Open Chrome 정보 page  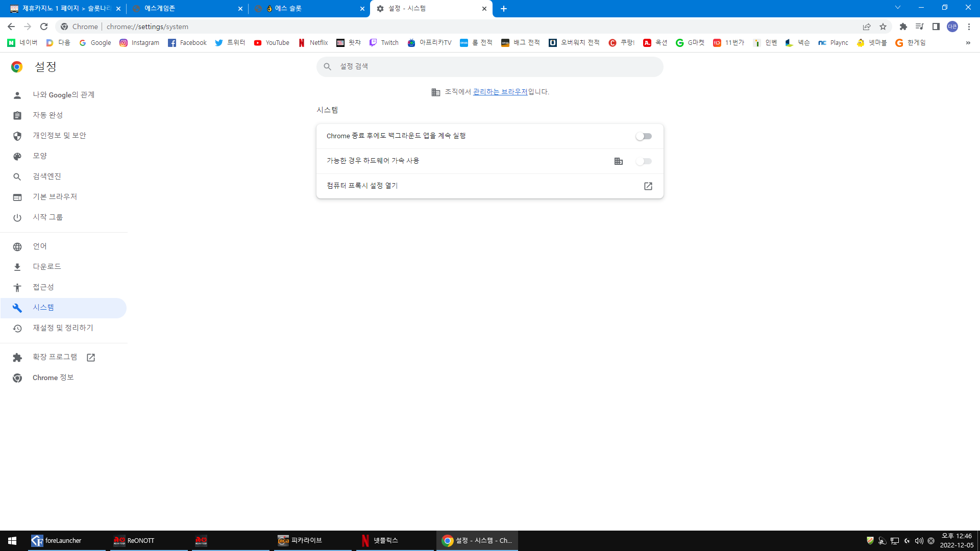coord(63,378)
